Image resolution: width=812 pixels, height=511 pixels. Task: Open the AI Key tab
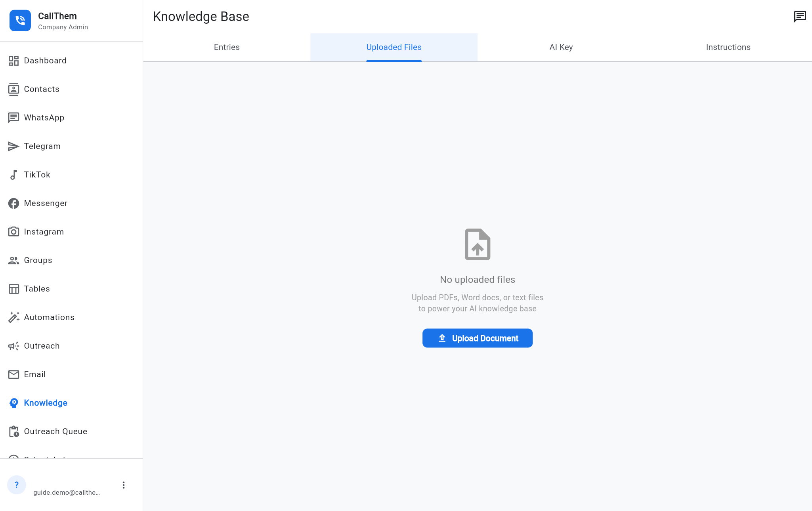[x=561, y=47]
